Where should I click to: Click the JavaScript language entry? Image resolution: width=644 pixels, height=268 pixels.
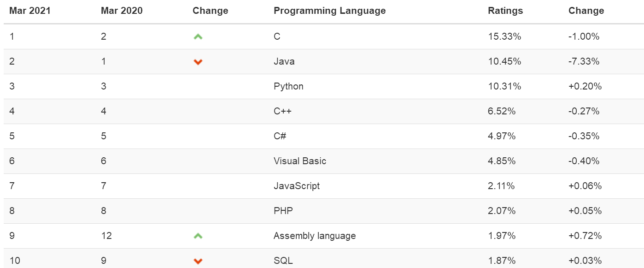coord(296,186)
